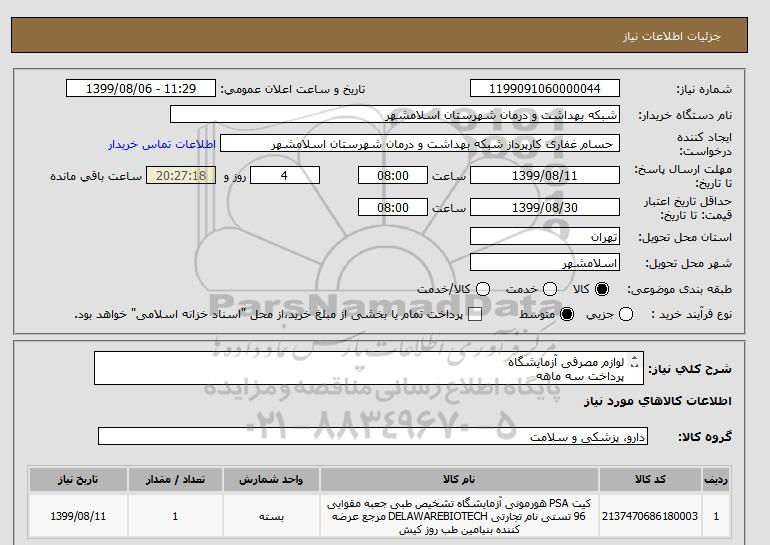
Task: Click the شماره نیاز field 1199091060000044
Action: [545, 88]
